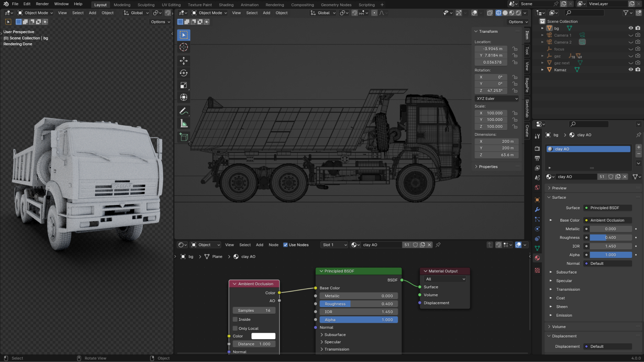Hide the Kamaz collection in viewport
Image resolution: width=644 pixels, height=362 pixels.
coord(631,70)
